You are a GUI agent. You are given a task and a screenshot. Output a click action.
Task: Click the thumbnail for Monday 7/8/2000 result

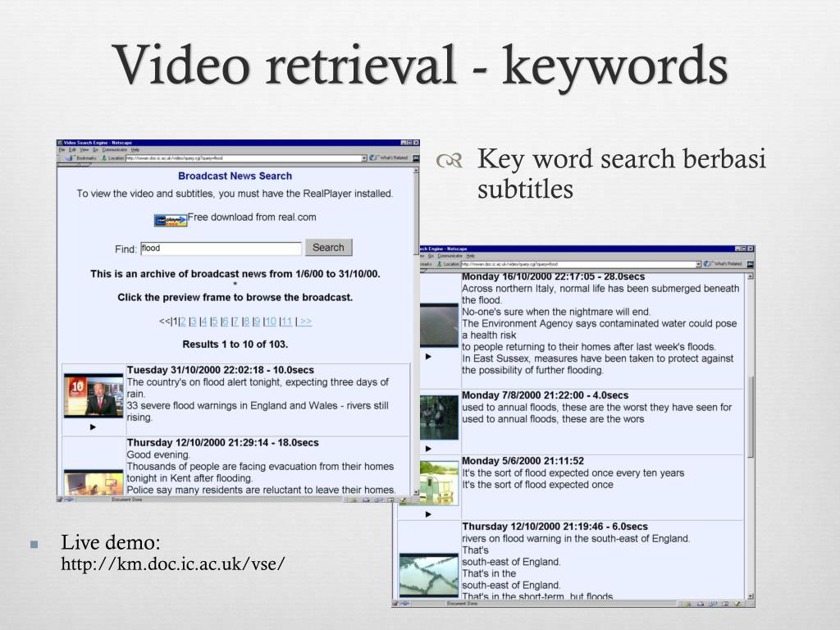pos(440,418)
